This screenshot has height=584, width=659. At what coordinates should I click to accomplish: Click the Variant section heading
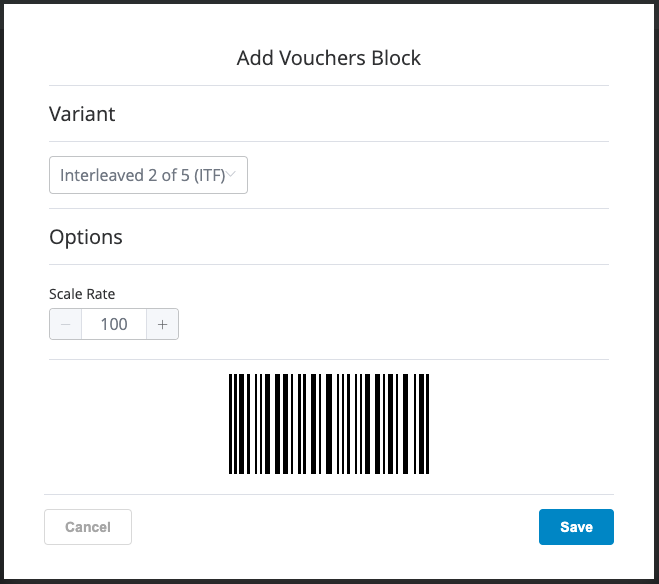[x=82, y=114]
